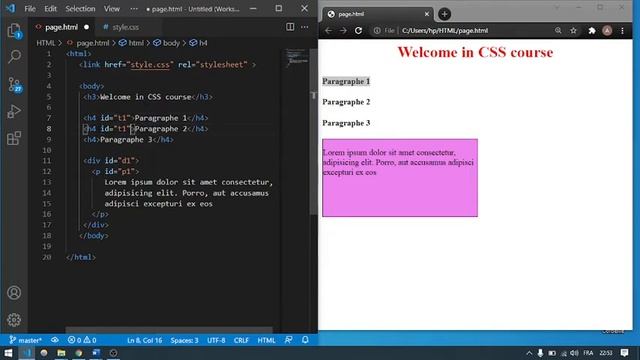Open Chrome profile avatar

coord(607,31)
